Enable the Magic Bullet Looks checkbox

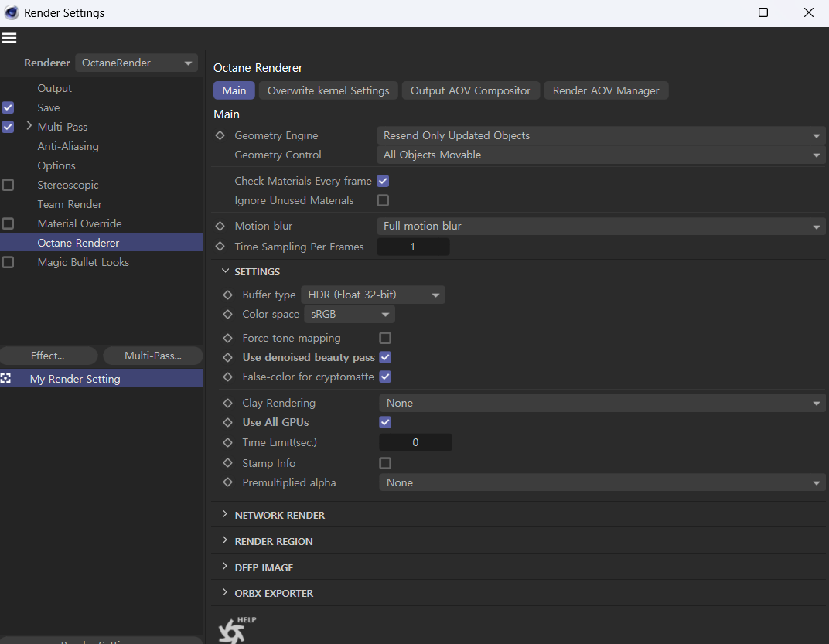tap(8, 262)
